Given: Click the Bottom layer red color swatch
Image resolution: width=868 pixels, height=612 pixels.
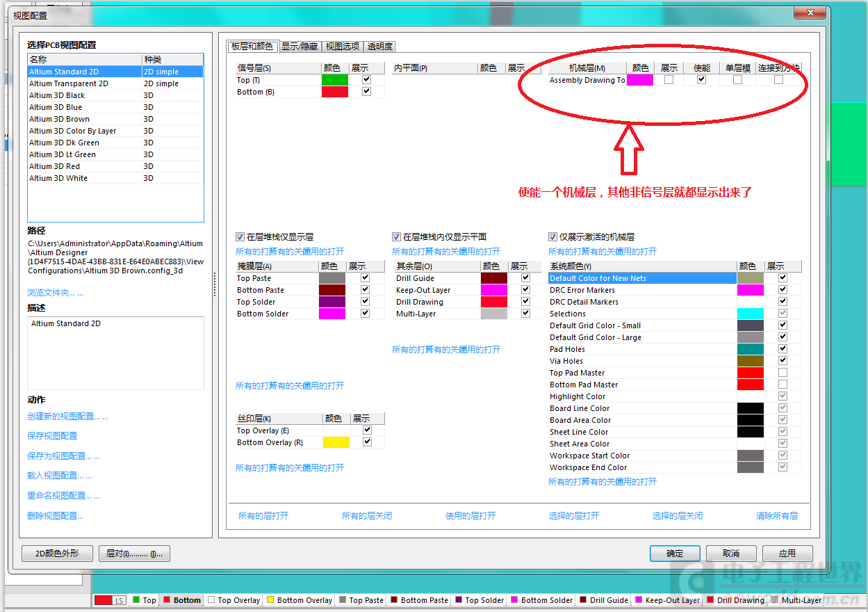Looking at the screenshot, I should point(335,92).
